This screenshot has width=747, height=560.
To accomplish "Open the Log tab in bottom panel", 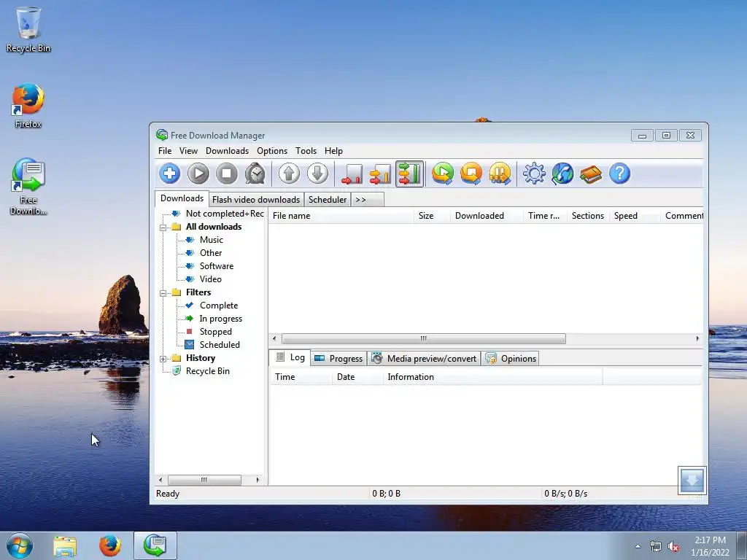I will coord(290,357).
